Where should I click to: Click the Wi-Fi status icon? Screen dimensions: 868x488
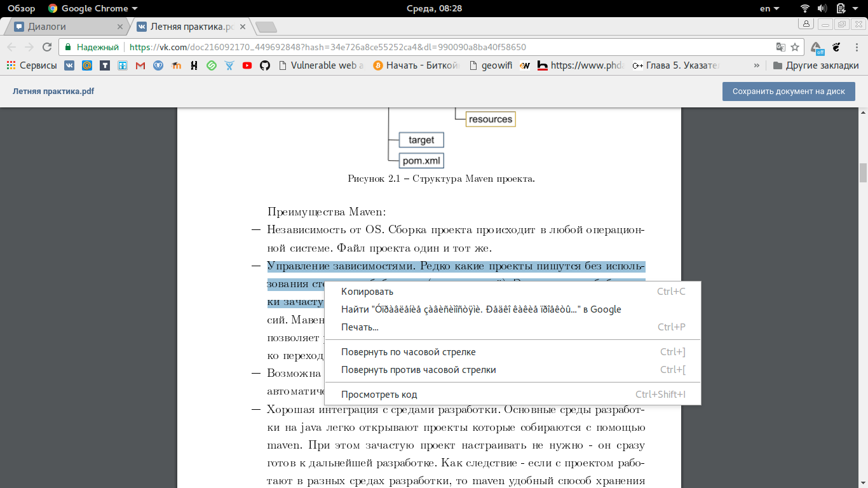(805, 8)
